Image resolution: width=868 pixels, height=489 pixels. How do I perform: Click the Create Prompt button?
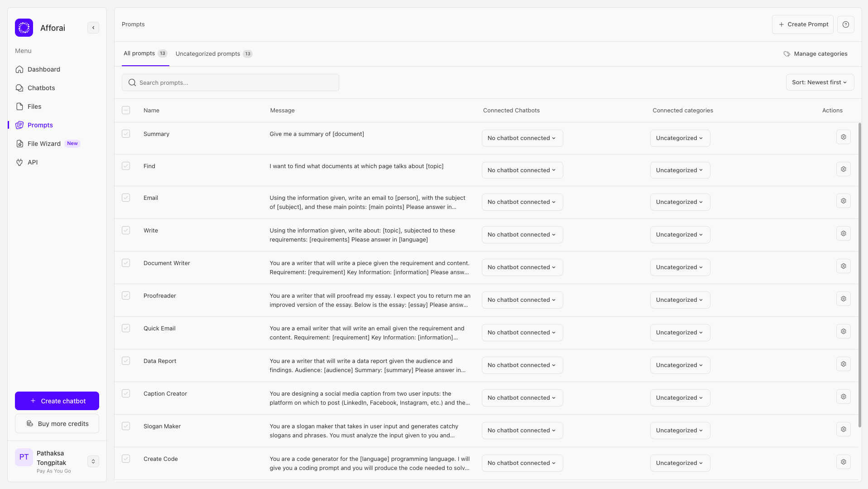pos(803,24)
